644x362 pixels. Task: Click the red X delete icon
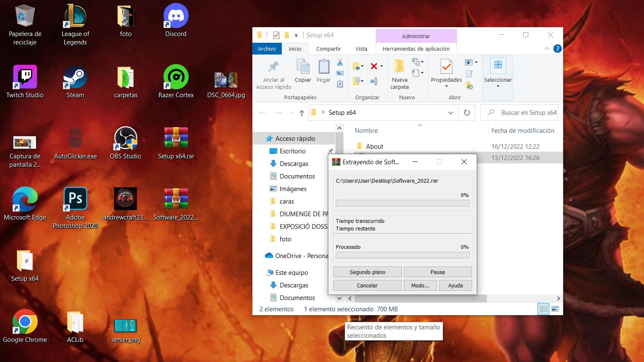[x=374, y=66]
